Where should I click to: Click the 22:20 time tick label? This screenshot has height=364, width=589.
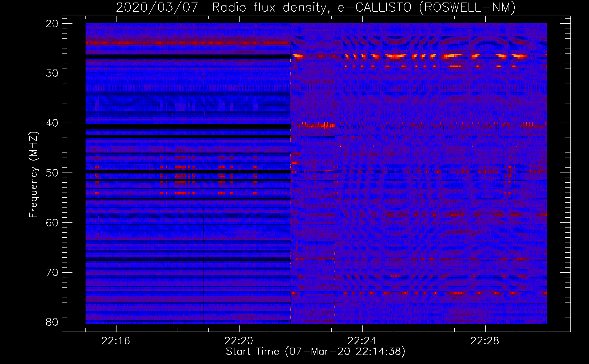[239, 341]
